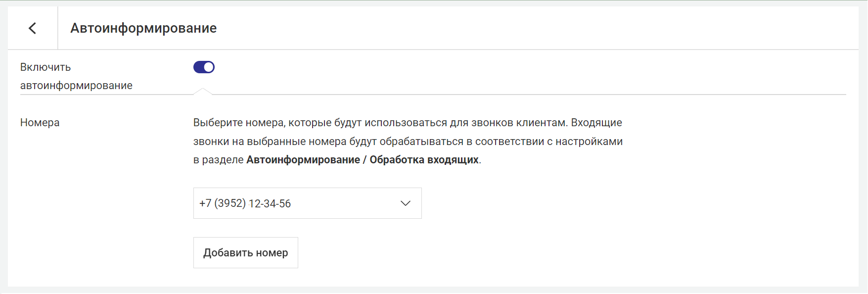868x294 pixels.
Task: Click the Номера section label
Action: pos(40,123)
